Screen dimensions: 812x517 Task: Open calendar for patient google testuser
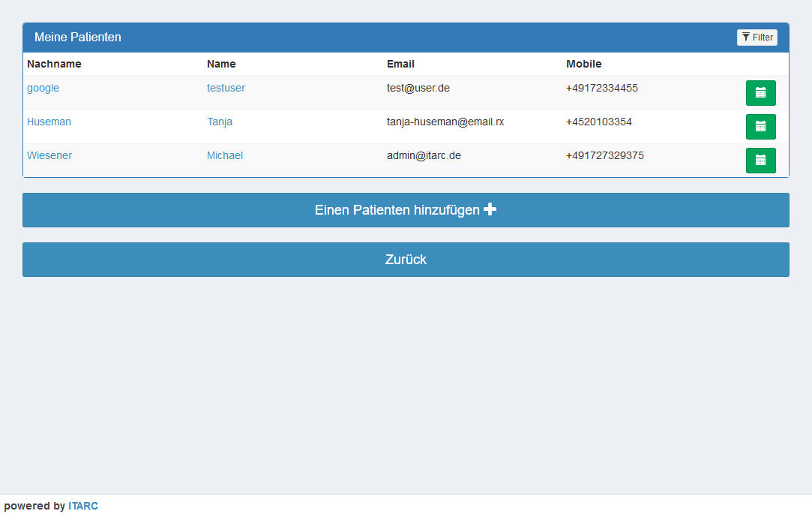pos(760,93)
